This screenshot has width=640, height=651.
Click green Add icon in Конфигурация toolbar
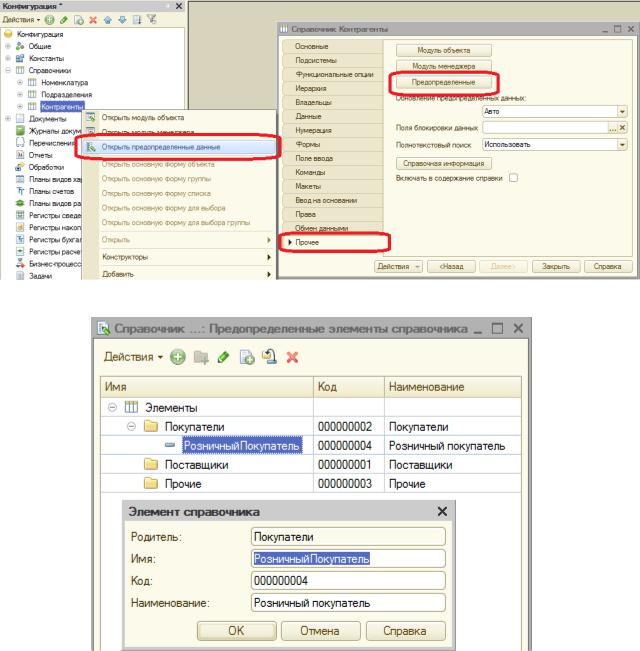pos(49,20)
